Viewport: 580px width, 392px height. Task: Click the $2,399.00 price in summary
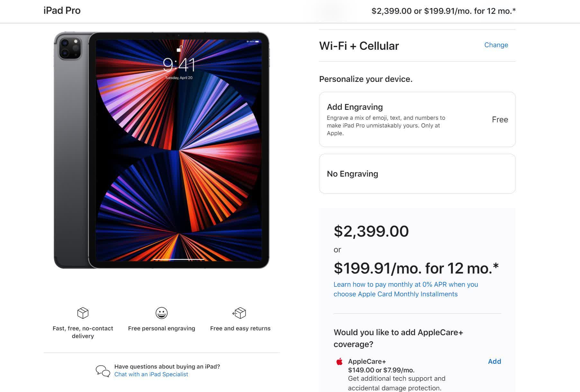tap(371, 231)
